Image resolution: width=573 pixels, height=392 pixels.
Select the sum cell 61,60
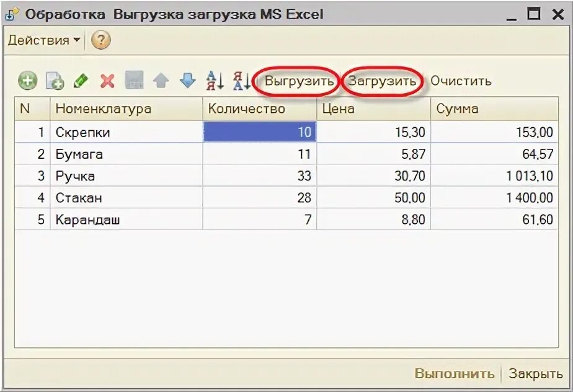(x=494, y=220)
